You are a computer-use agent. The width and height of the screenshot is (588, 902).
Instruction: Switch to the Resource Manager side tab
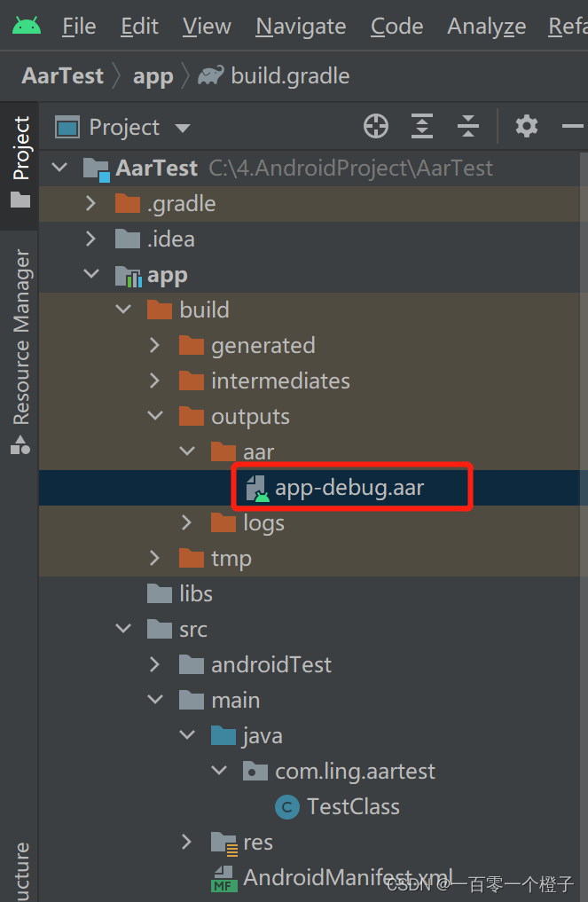point(20,350)
